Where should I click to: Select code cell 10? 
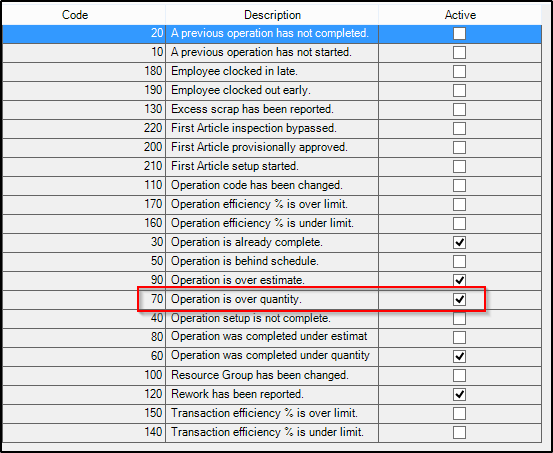84,53
